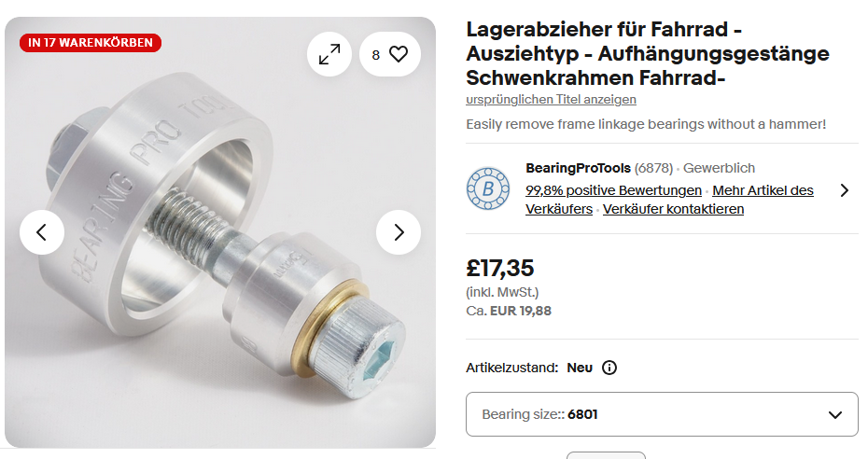Show the previous product image
The height and width of the screenshot is (459, 868).
[42, 232]
